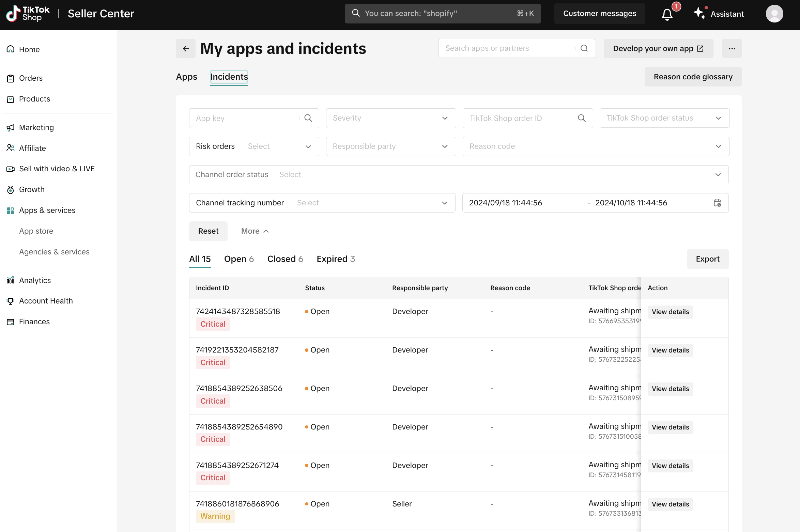
Task: Show the Expired incidents tab
Action: 336,259
